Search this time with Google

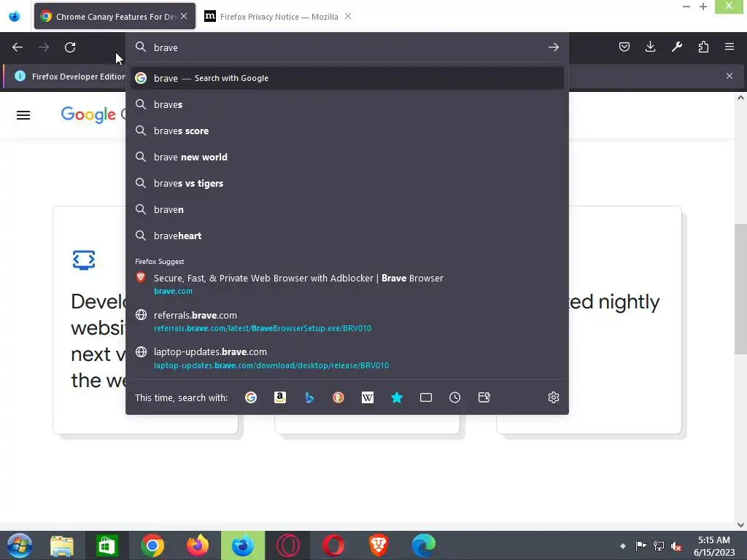coord(251,397)
